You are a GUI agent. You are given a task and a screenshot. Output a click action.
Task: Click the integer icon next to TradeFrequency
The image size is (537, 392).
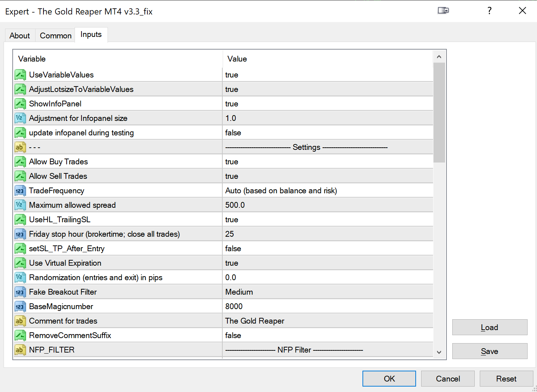(20, 191)
